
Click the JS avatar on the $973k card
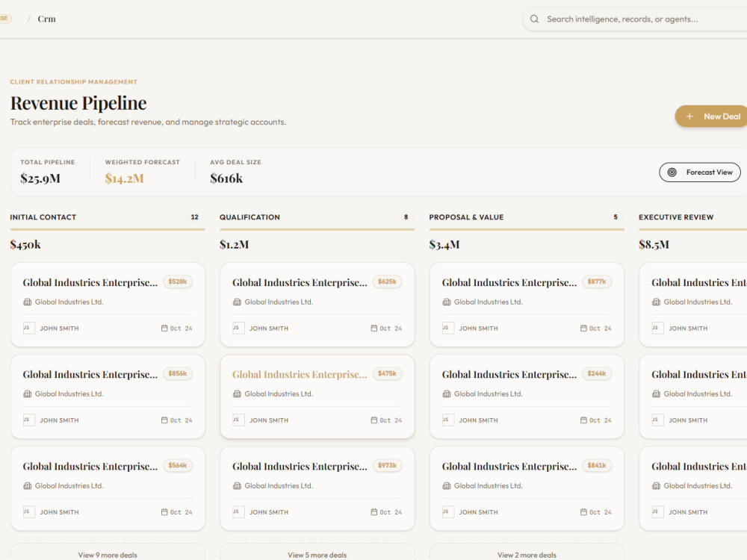(x=239, y=512)
